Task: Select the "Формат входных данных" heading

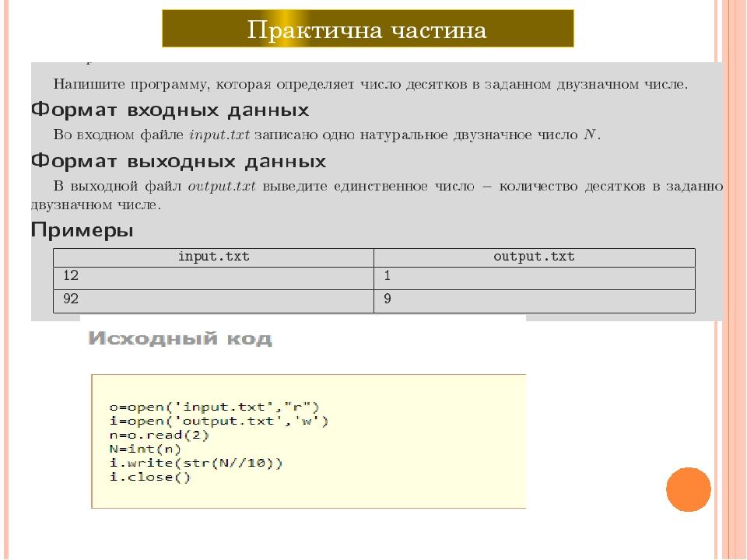Action: pyautogui.click(x=170, y=109)
